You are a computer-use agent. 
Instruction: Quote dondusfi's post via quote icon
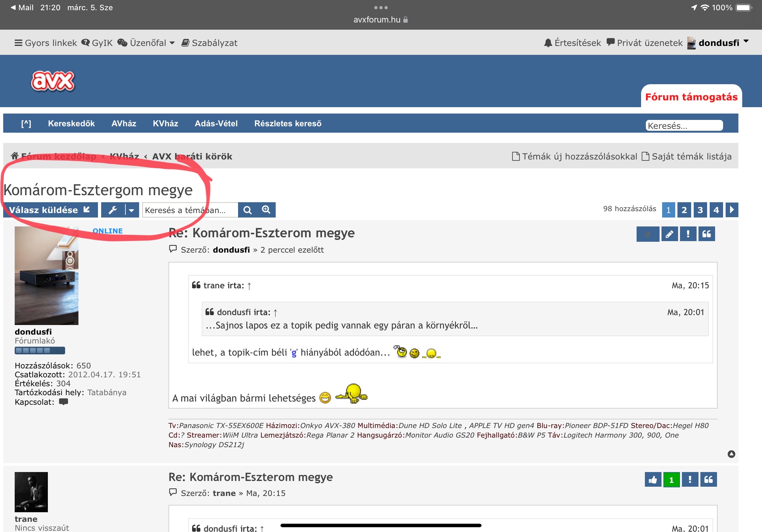[x=706, y=234]
